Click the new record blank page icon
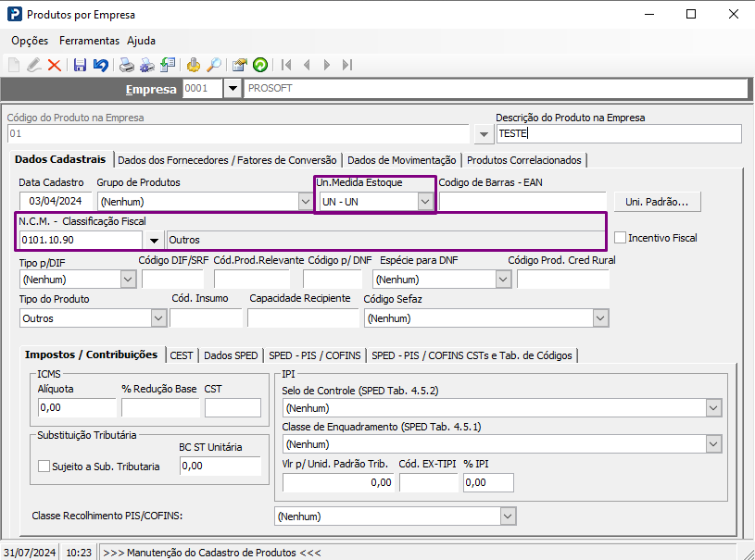The image size is (755, 560). (14, 65)
